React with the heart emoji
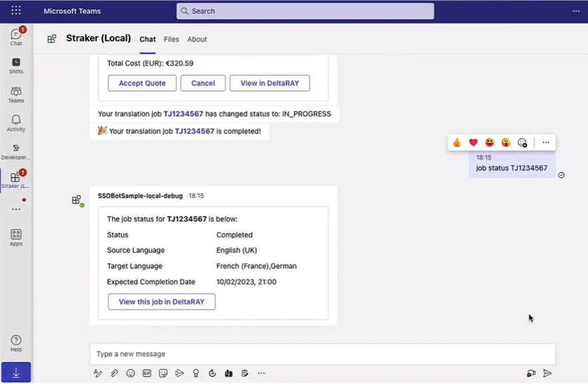The width and height of the screenshot is (588, 384). [473, 143]
